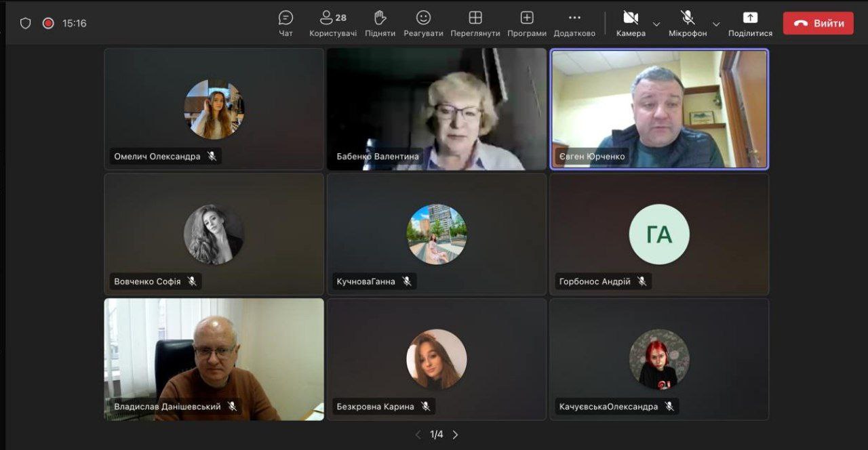Toggle the Камера on
Screen dimensions: 868x450
click(x=631, y=23)
